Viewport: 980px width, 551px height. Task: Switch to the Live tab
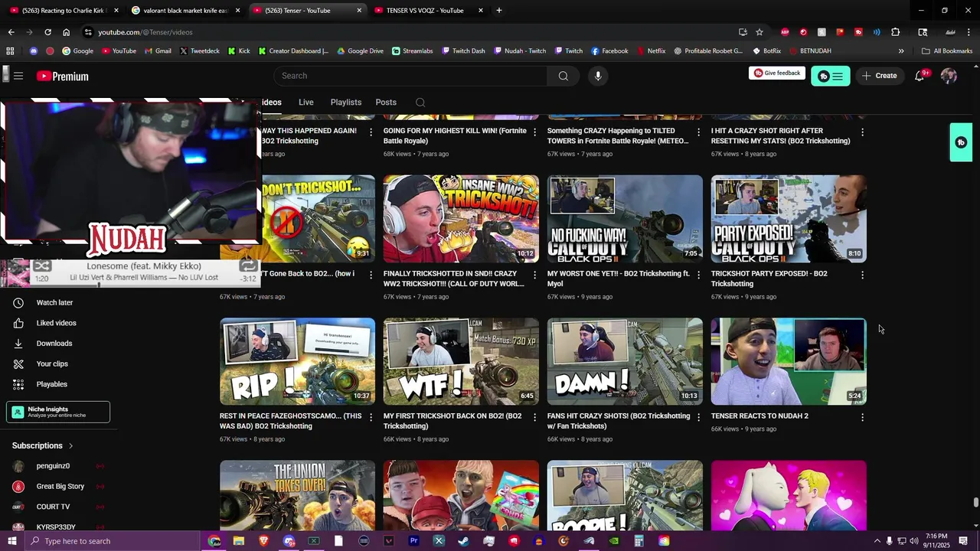click(x=305, y=103)
